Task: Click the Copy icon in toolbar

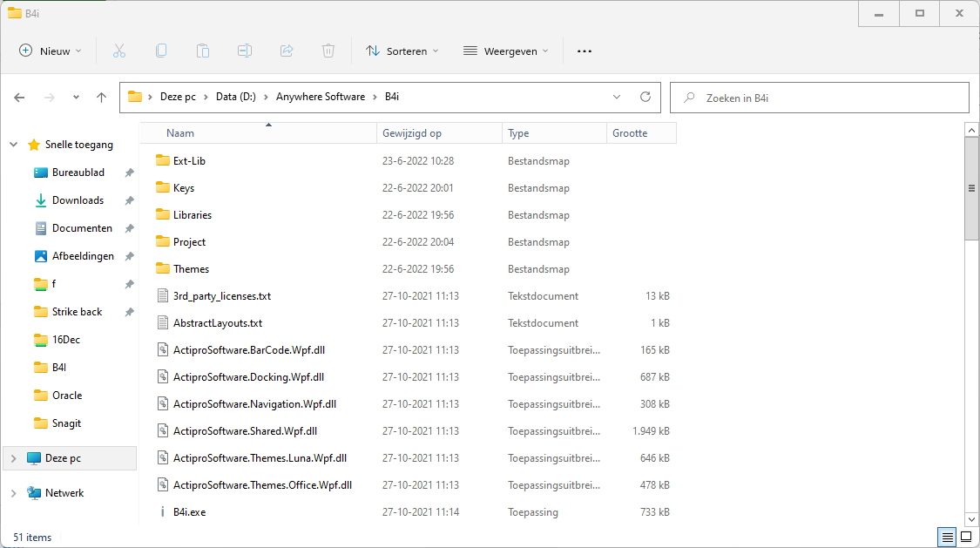Action: (161, 51)
